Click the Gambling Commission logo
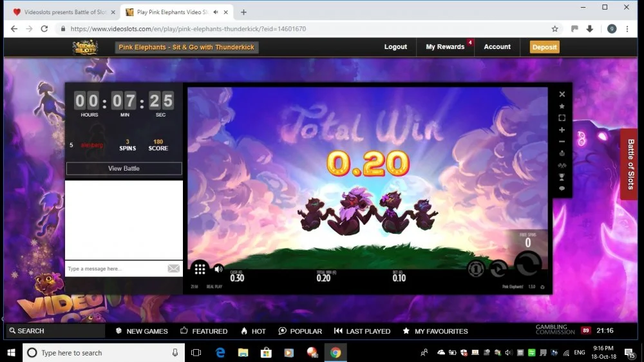Screen dimensions: 644x362 click(555, 330)
